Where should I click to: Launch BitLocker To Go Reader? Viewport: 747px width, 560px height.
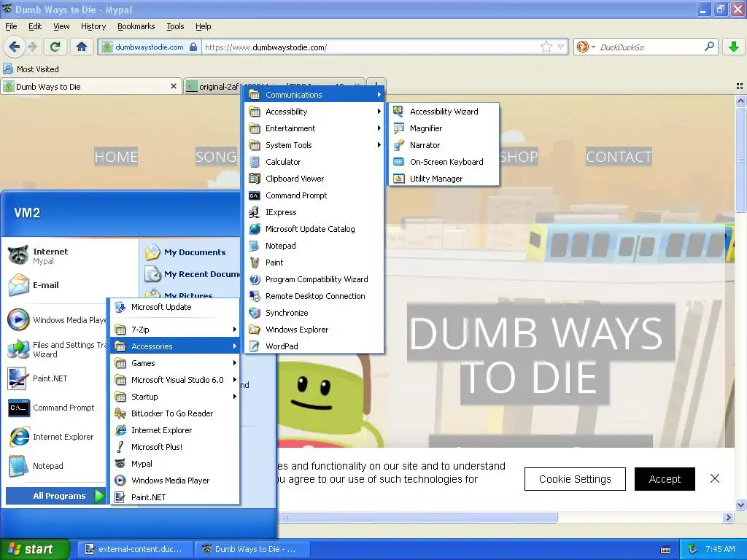[175, 413]
